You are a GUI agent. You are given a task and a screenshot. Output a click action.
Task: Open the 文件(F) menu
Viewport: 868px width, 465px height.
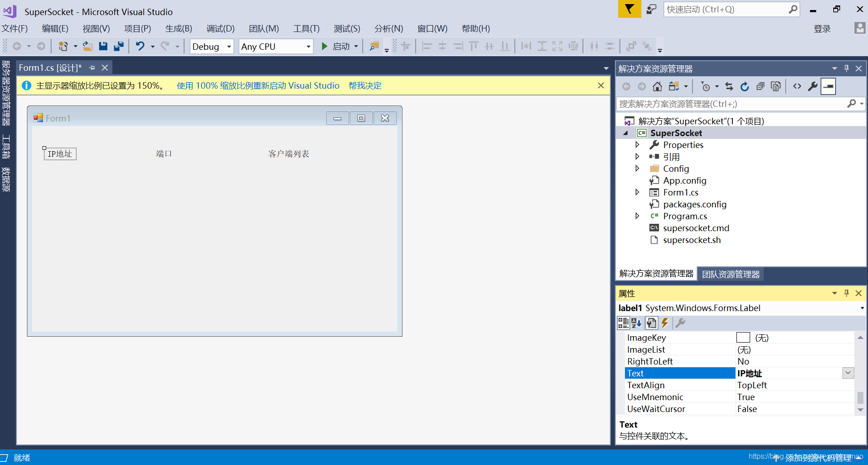[x=15, y=28]
